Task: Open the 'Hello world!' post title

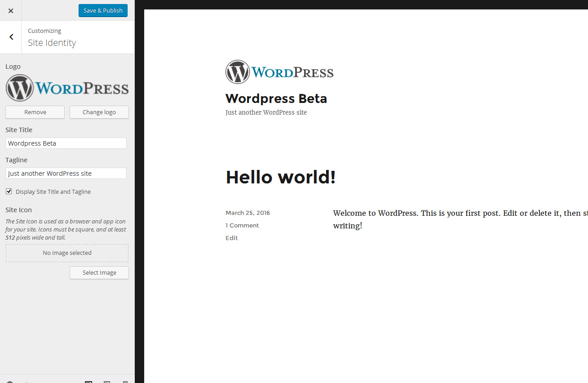Action: click(x=280, y=177)
